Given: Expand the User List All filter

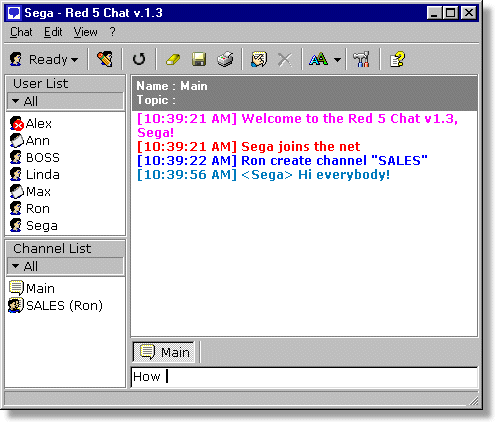Looking at the screenshot, I should pyautogui.click(x=65, y=101).
